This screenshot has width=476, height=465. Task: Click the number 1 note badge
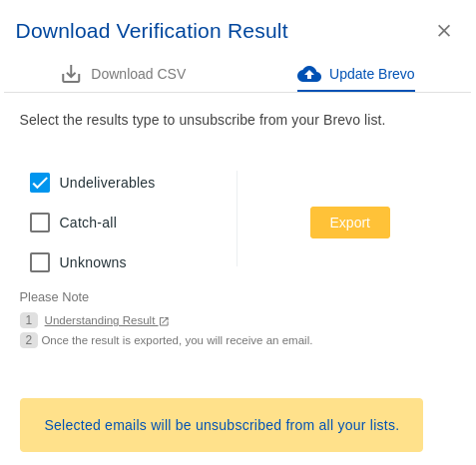(x=29, y=320)
